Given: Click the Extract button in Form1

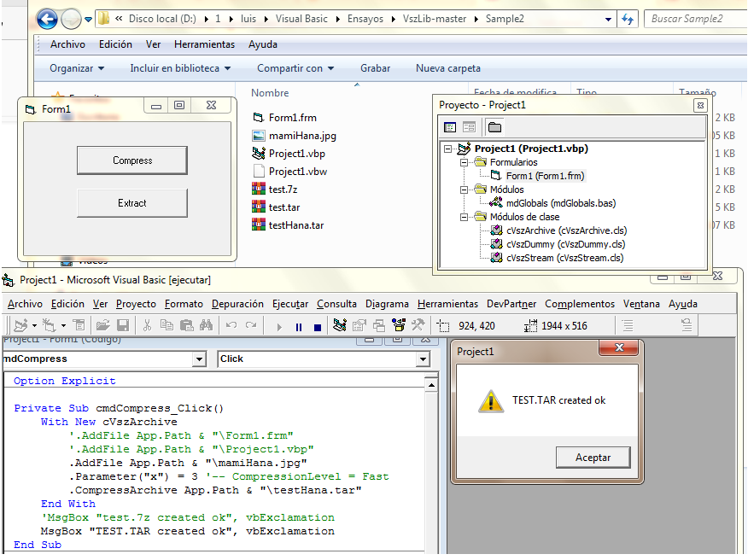Looking at the screenshot, I should pyautogui.click(x=132, y=203).
